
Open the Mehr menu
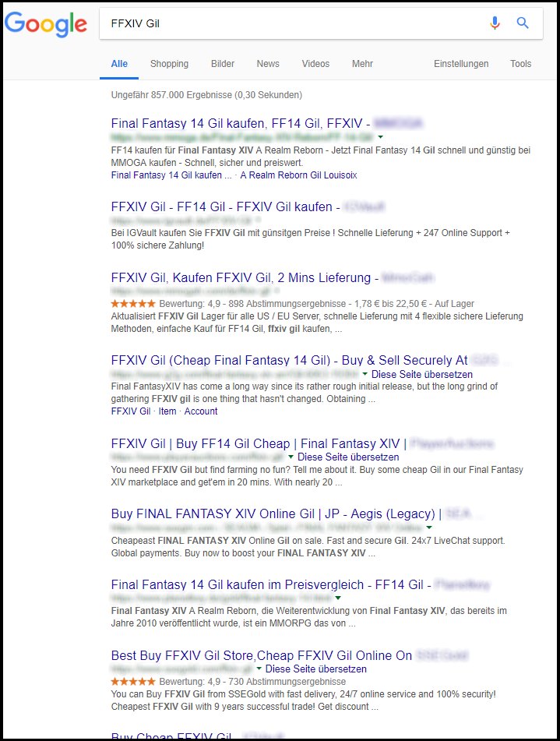click(x=362, y=64)
